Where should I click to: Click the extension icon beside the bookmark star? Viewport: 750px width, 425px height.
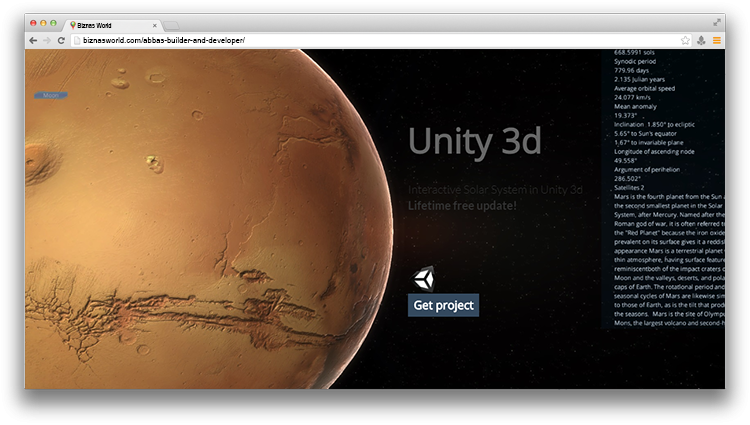701,41
